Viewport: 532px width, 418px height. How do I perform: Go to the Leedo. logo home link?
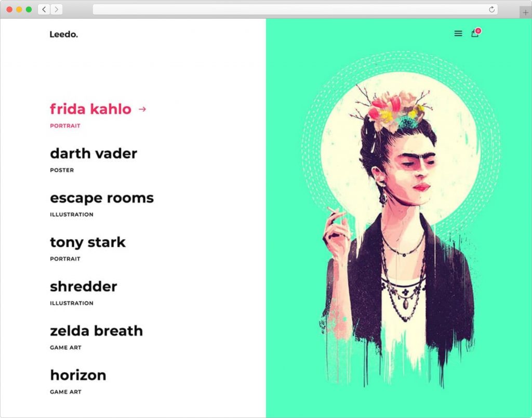coord(64,34)
